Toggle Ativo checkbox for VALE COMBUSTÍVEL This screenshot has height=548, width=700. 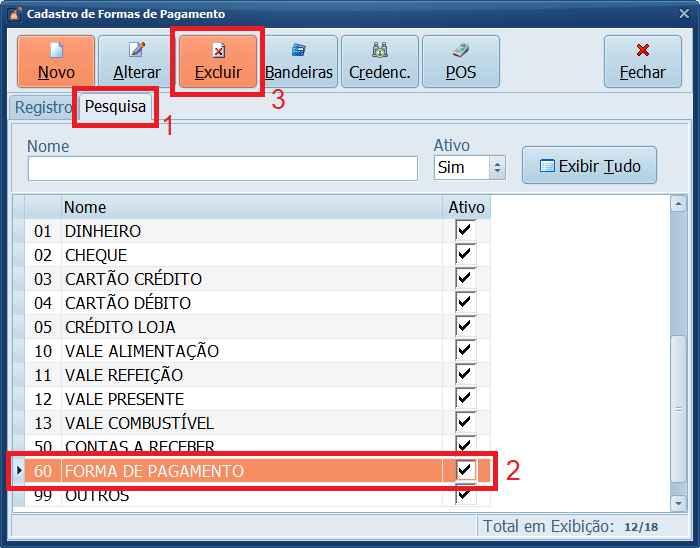[x=465, y=422]
